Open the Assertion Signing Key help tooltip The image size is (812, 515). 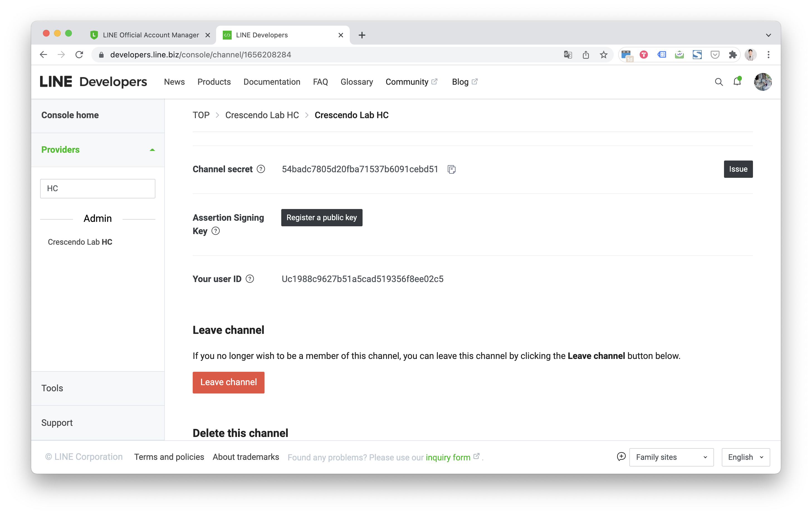click(216, 231)
